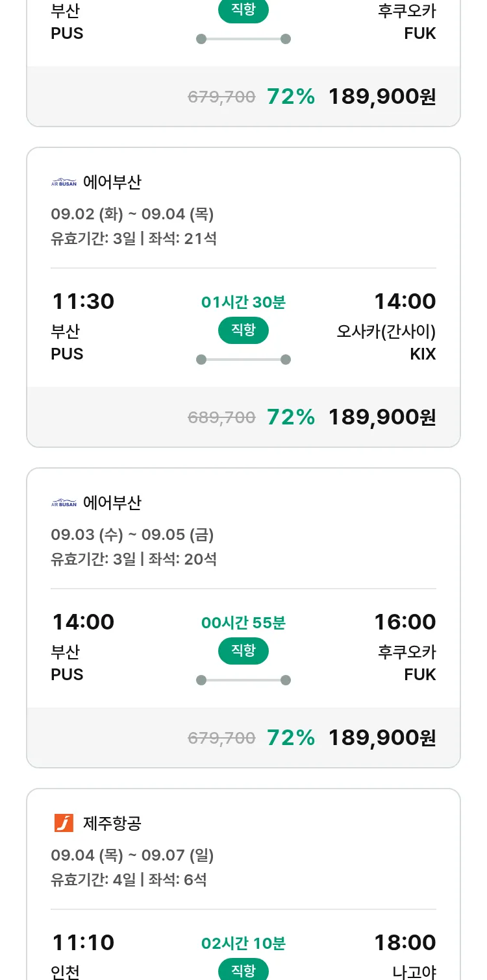This screenshot has width=487, height=980.
Task: Tap the 직항 badge on the Jeju Air Nagoya flight
Action: click(x=243, y=970)
